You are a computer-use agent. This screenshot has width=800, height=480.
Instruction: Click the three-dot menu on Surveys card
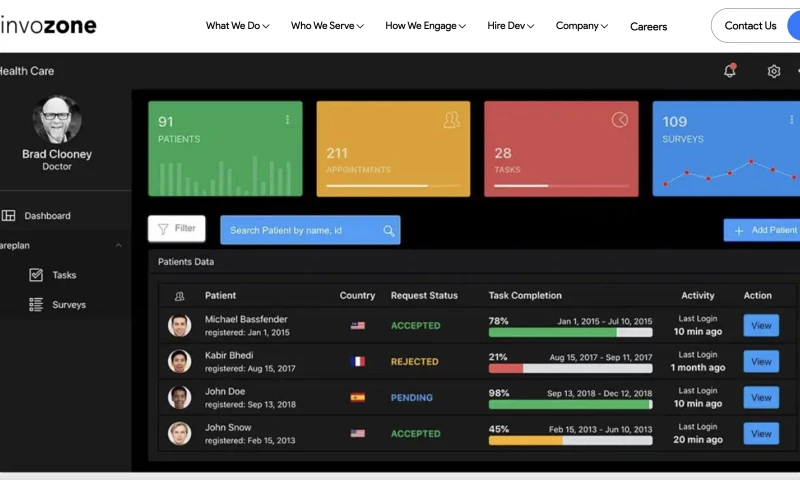click(791, 120)
